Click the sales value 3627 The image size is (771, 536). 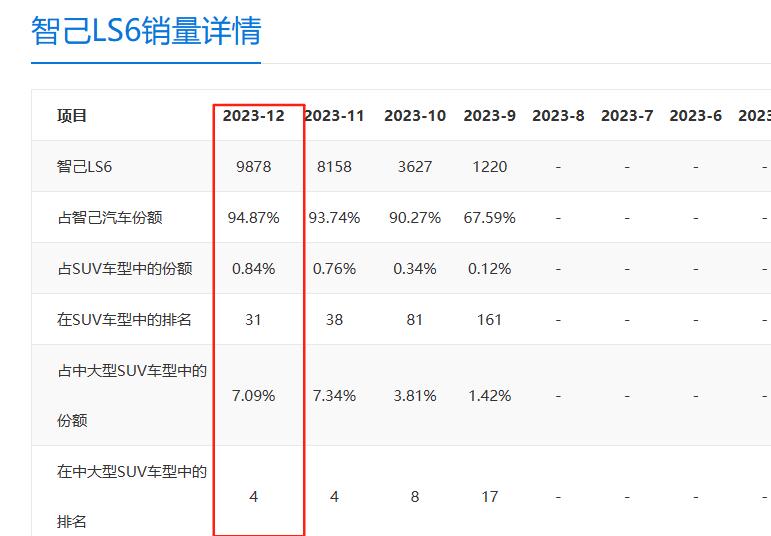tap(415, 167)
